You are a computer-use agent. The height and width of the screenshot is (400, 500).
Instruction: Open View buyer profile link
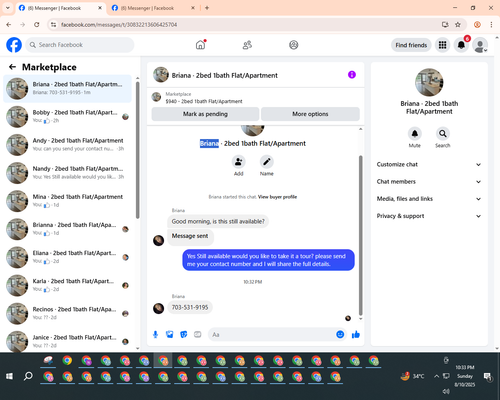(x=277, y=197)
